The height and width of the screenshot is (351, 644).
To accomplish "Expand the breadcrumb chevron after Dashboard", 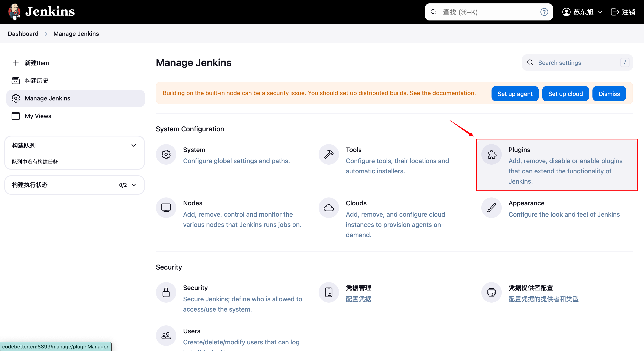I will coord(46,34).
